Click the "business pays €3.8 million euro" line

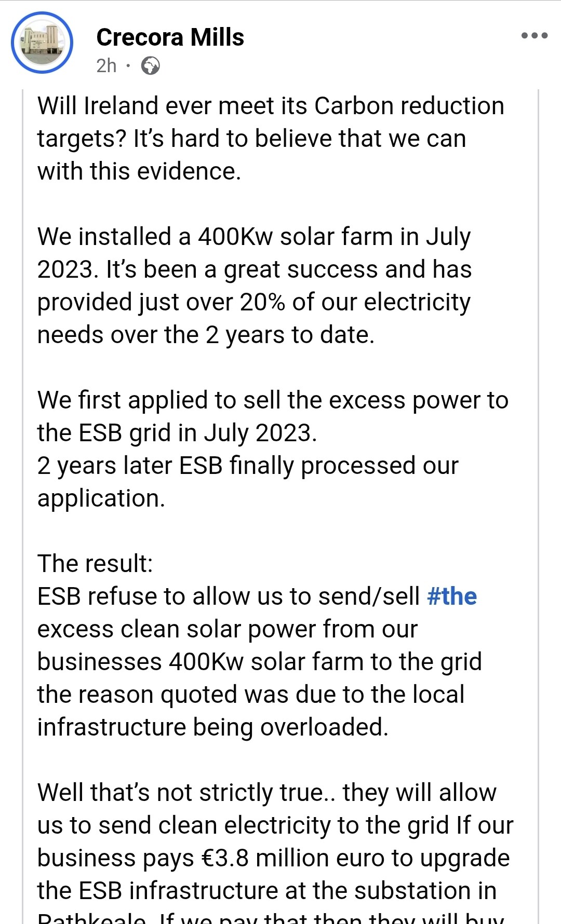click(x=273, y=858)
